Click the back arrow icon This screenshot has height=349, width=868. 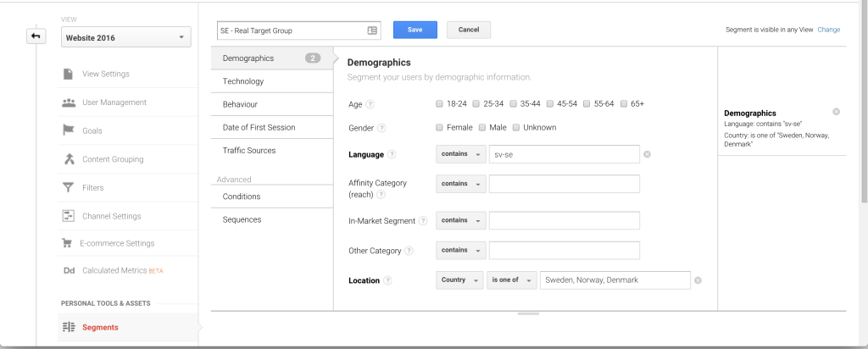click(36, 36)
